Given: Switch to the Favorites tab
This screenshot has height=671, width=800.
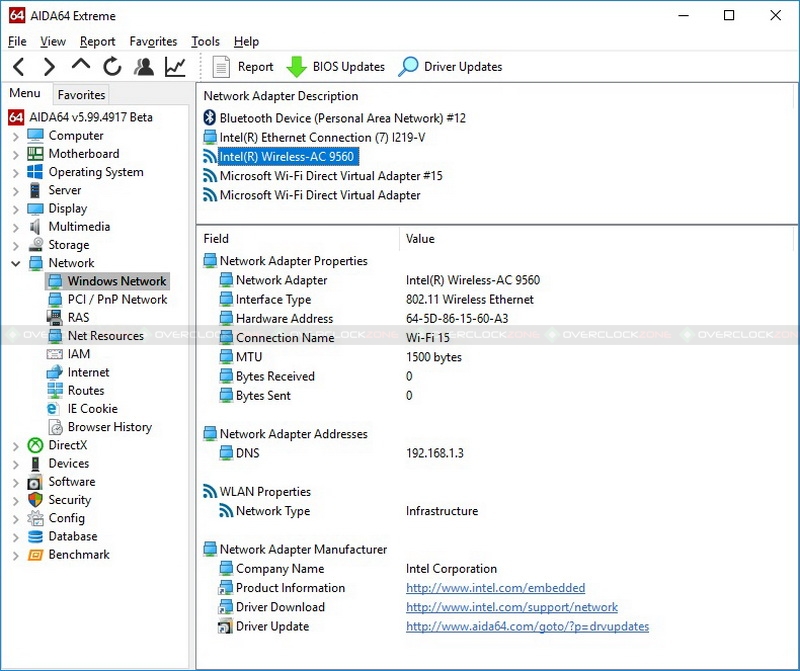Looking at the screenshot, I should (81, 94).
